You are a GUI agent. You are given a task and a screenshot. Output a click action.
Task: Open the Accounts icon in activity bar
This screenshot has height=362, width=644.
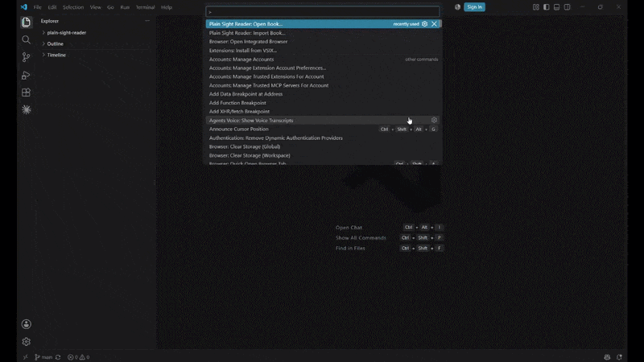point(27,324)
